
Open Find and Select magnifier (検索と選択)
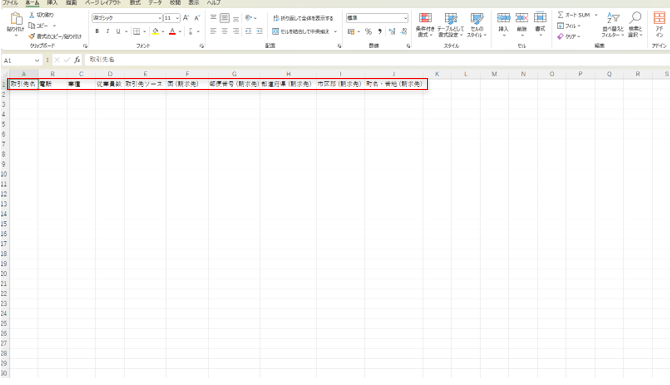click(635, 24)
